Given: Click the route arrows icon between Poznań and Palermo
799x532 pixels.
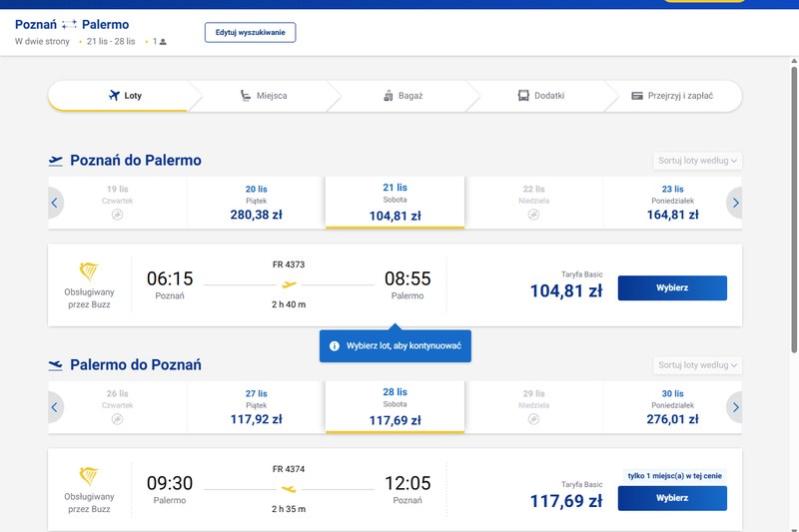Looking at the screenshot, I should tap(69, 24).
